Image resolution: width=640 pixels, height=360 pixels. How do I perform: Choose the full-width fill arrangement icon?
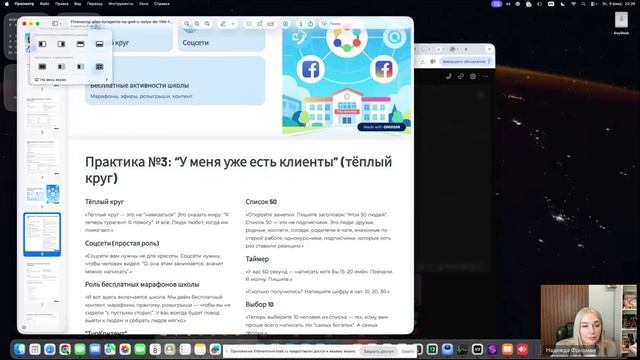point(42,67)
